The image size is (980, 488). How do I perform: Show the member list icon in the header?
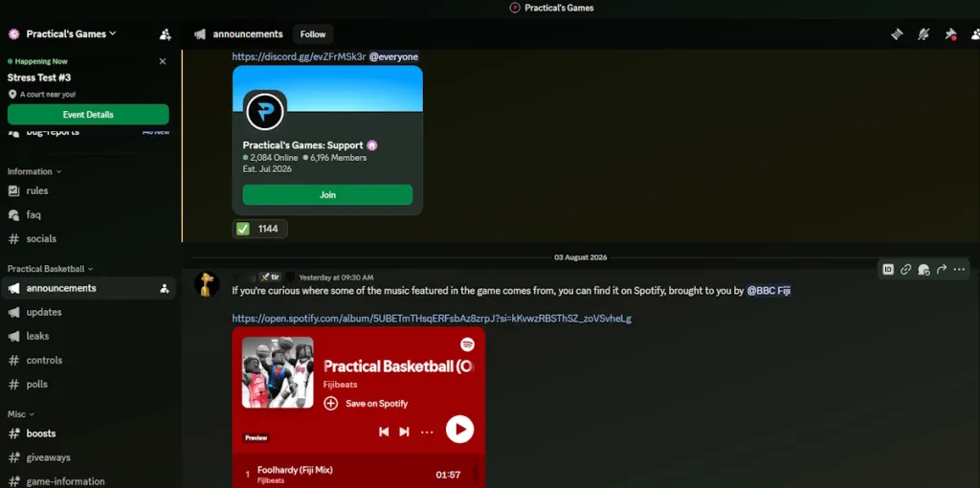click(975, 34)
